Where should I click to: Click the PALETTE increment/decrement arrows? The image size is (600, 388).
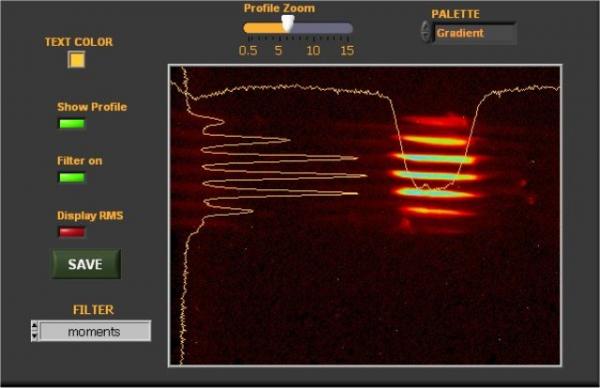(x=426, y=31)
